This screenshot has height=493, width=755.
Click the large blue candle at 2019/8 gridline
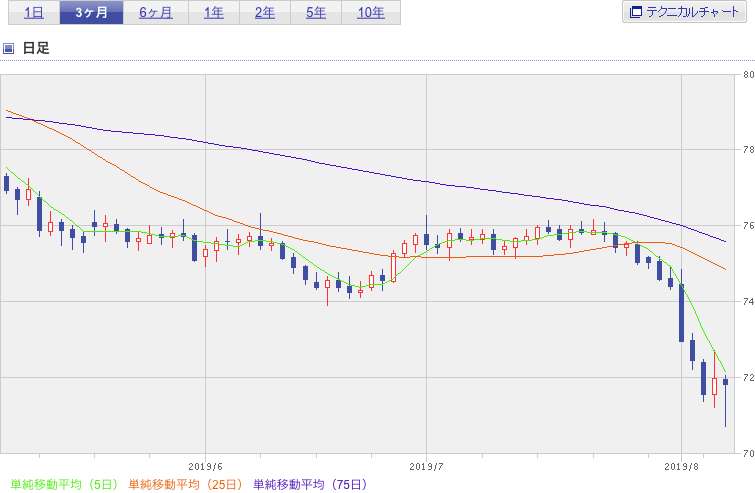point(681,313)
